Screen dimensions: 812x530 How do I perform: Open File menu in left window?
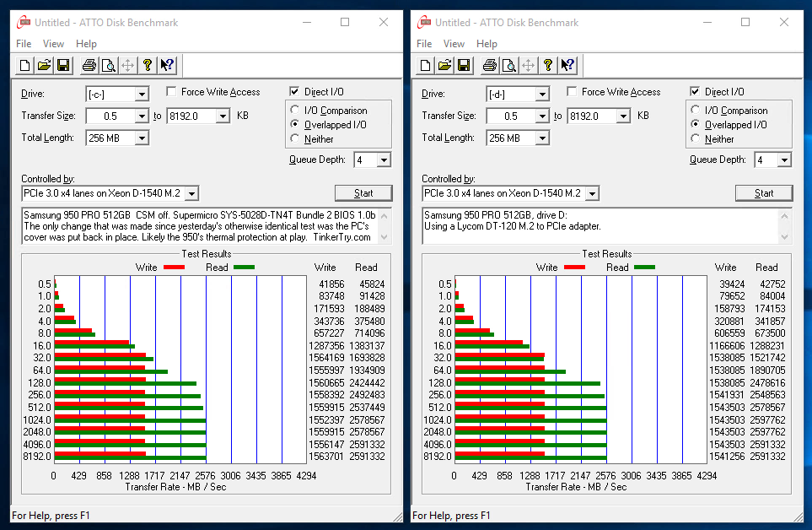pos(24,44)
